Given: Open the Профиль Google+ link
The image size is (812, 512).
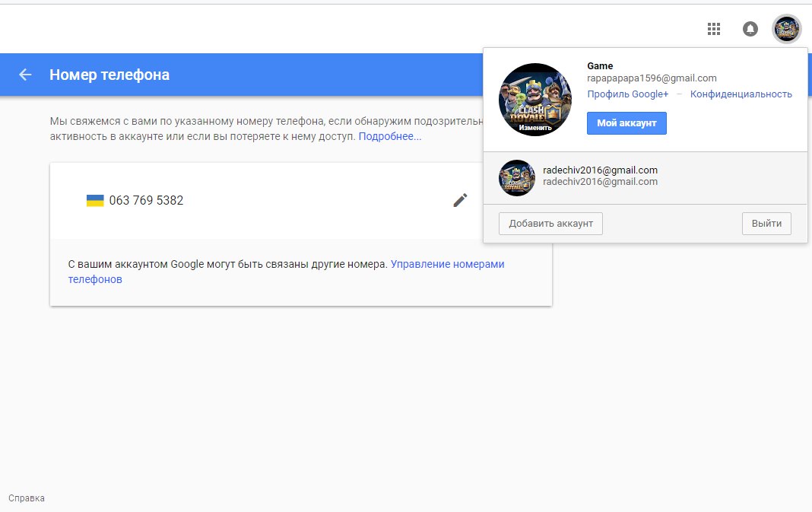Looking at the screenshot, I should coord(627,94).
